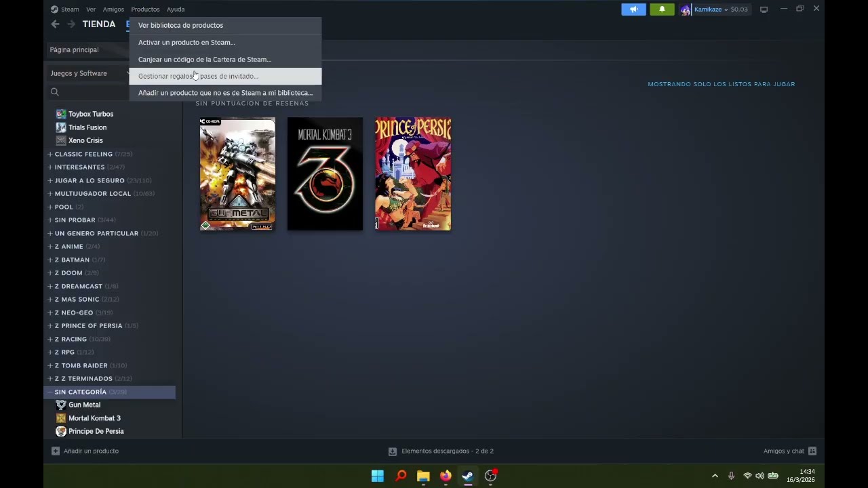
Task: Open Página principal of the library
Action: (74, 49)
